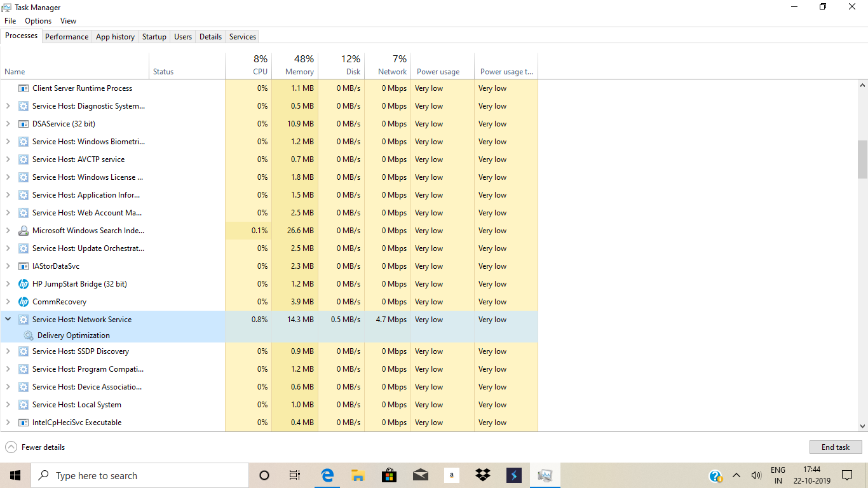This screenshot has height=488, width=868.
Task: Click the Task Manager icon in the taskbar
Action: [x=545, y=475]
